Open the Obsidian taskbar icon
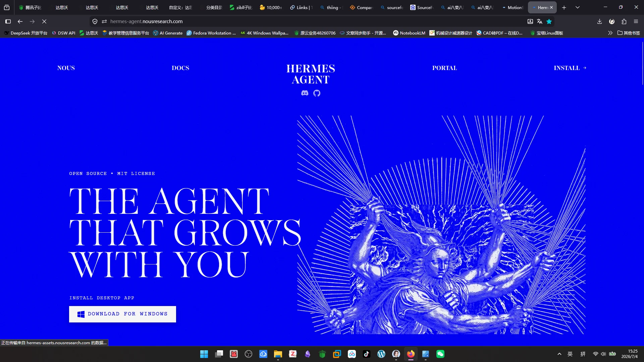 [308, 354]
